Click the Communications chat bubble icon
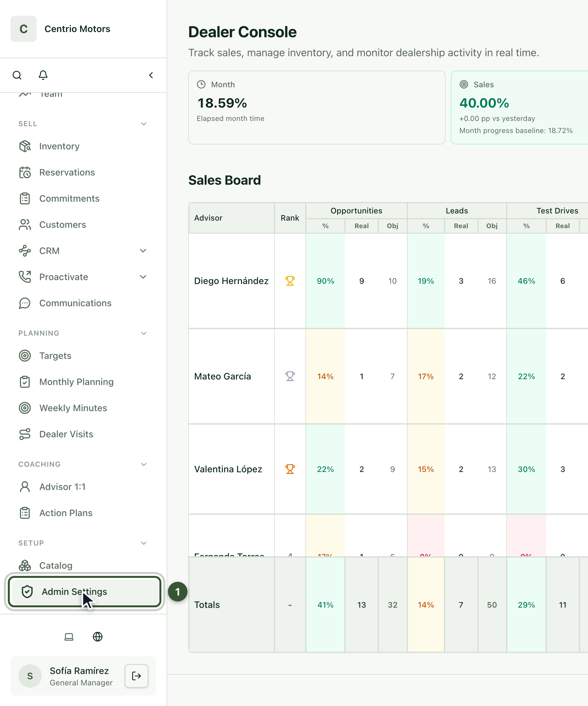Viewport: 588px width, 706px height. pos(25,303)
